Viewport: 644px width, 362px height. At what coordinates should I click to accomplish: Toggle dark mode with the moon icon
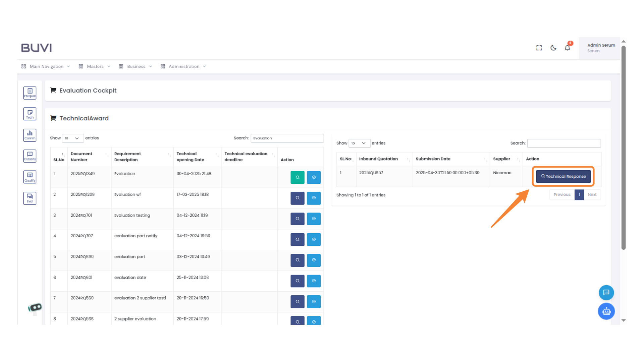click(553, 48)
